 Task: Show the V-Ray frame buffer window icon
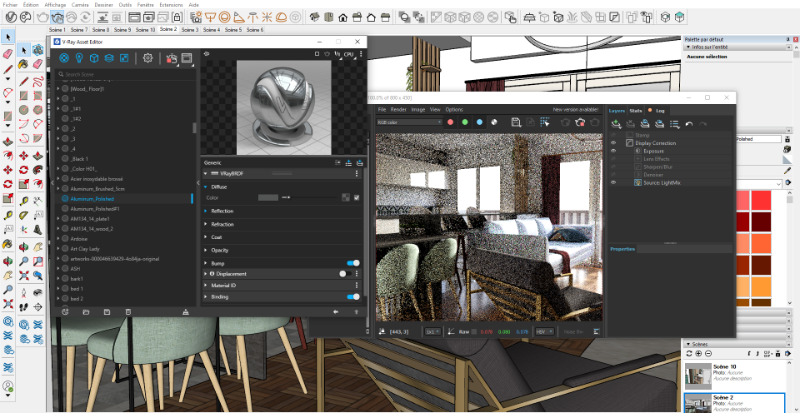186,59
